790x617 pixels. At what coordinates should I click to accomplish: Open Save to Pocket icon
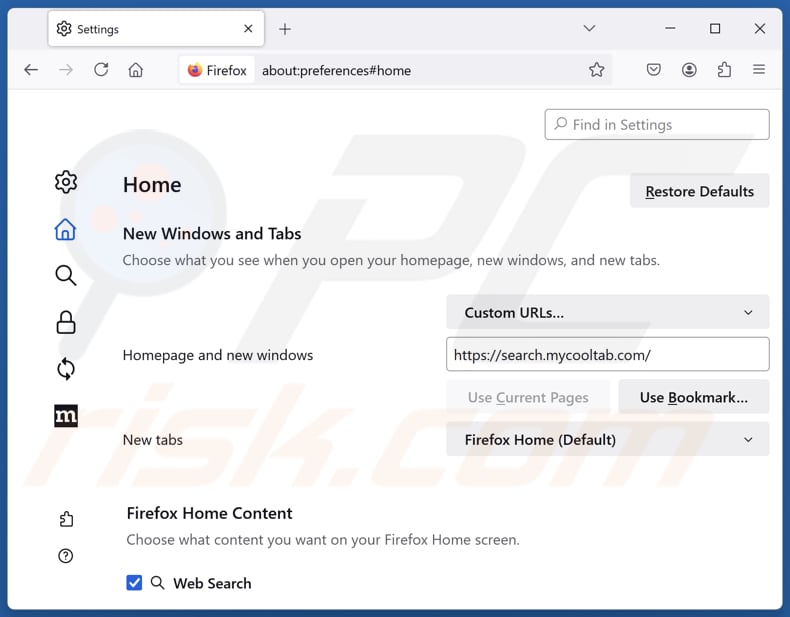pyautogui.click(x=653, y=70)
